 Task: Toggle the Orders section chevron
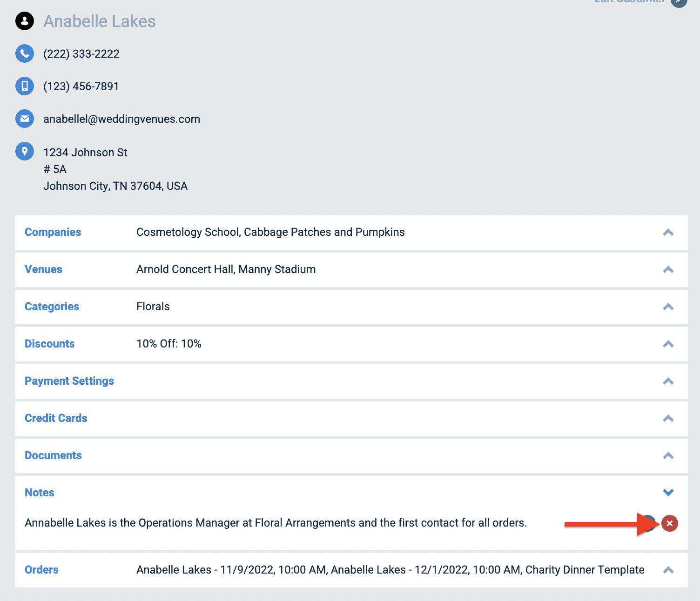[668, 570]
